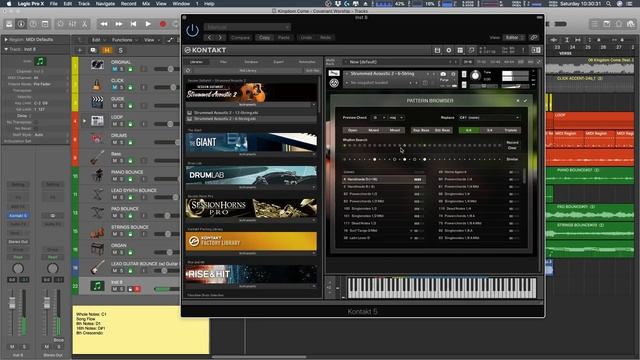Click ORIGINAL track icon

(97, 65)
